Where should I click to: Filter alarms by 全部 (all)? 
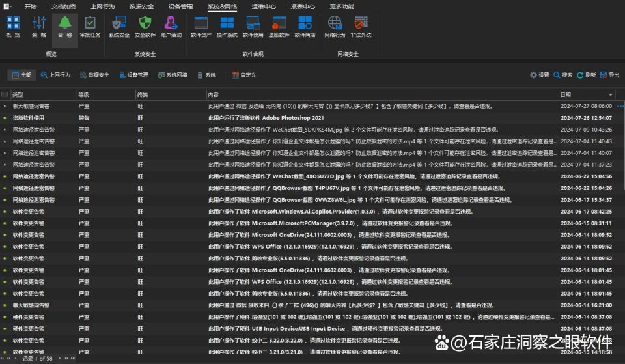21,75
